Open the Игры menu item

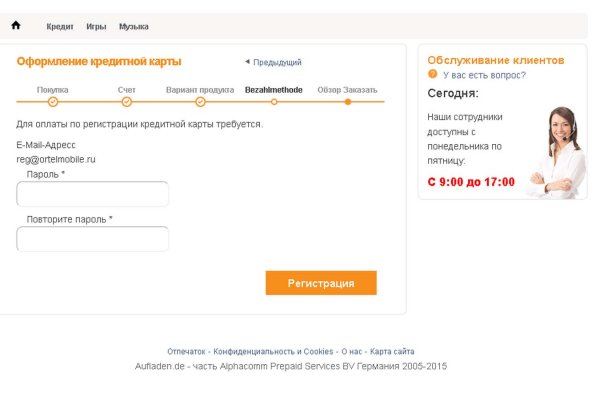[x=96, y=26]
